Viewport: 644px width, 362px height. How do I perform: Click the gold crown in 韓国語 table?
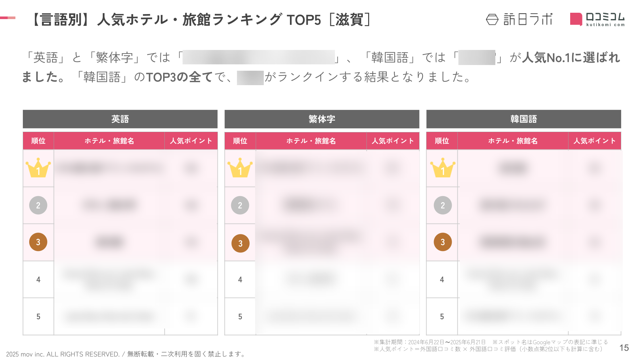pos(443,168)
